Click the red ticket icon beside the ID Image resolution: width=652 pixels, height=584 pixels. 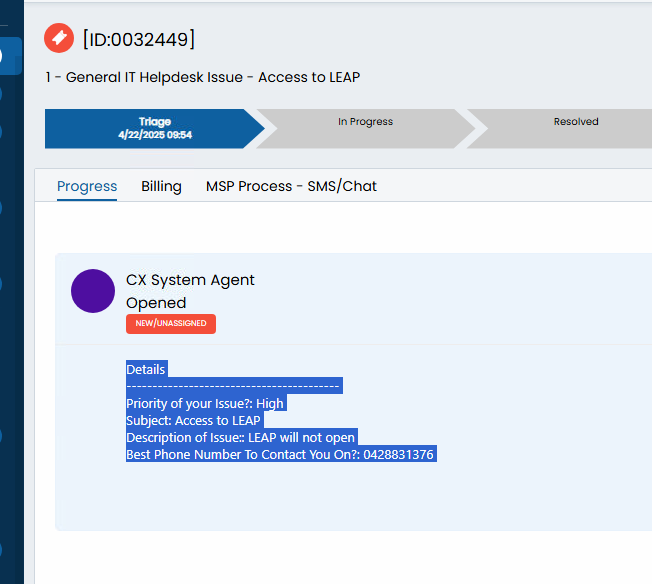[x=59, y=38]
